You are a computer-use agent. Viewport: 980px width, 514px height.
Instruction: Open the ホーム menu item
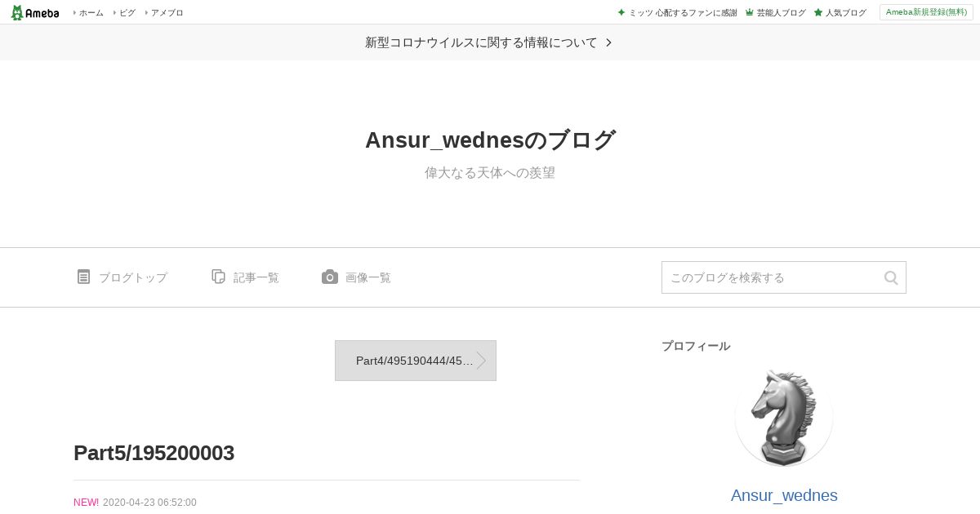91,12
